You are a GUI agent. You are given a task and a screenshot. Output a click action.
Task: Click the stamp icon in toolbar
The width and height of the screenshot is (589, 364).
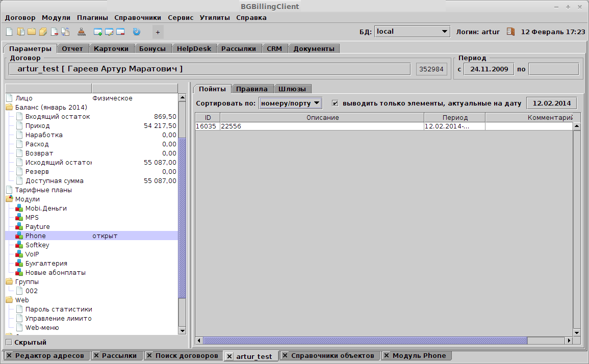coord(82,32)
